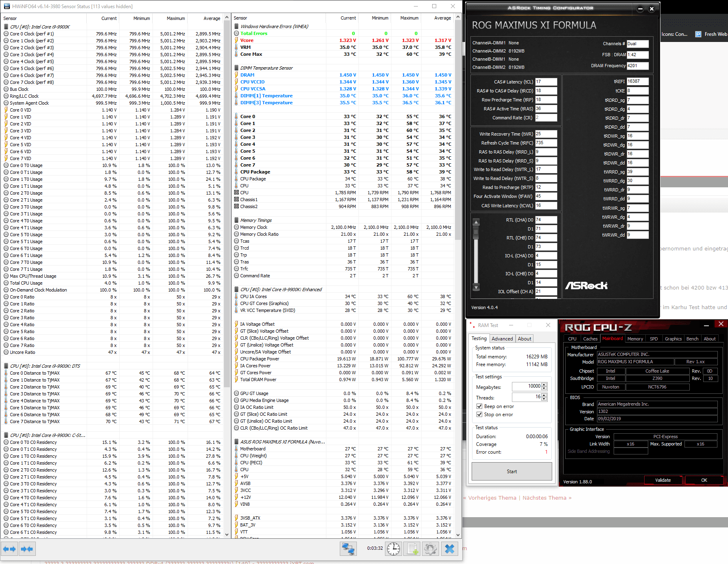Image resolution: width=728 pixels, height=564 pixels.
Task: Click the Start button in RAM Test
Action: [512, 472]
